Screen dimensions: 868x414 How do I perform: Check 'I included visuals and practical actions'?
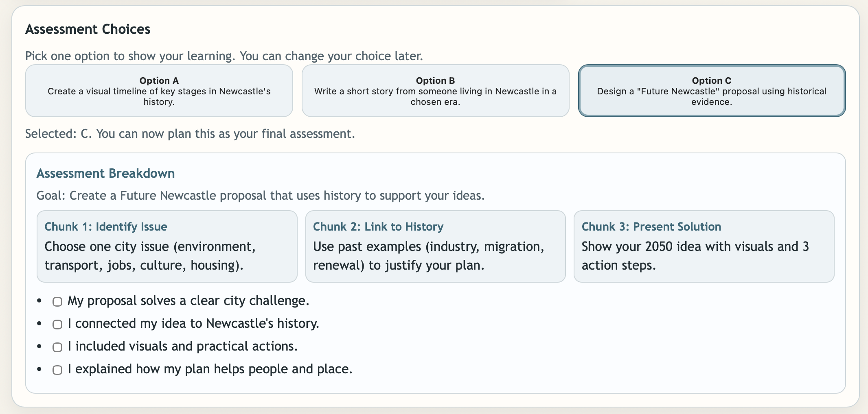tap(57, 347)
